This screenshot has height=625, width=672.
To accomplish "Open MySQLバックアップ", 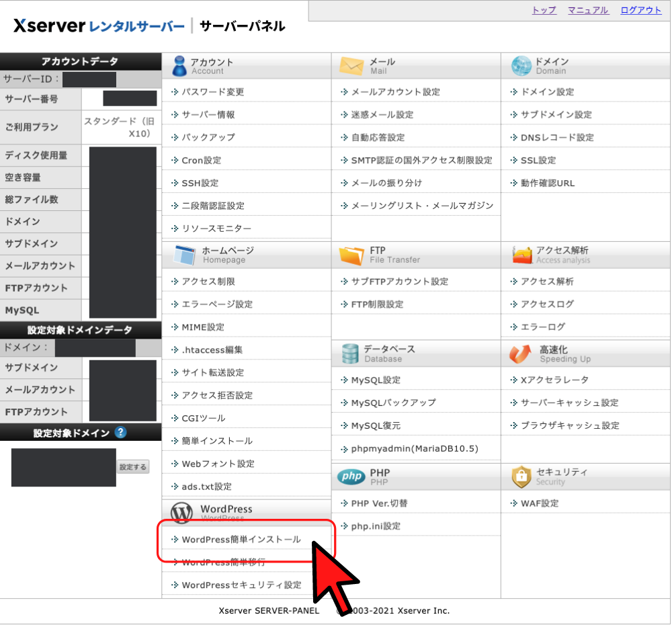I will click(x=393, y=403).
